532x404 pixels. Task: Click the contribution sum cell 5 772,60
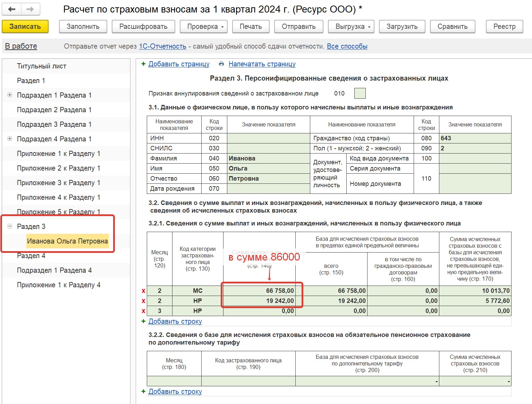pos(475,301)
